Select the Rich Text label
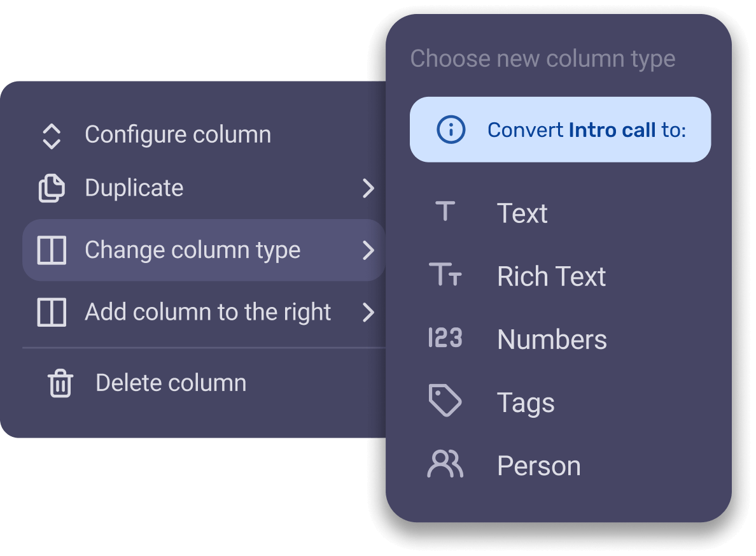 click(x=551, y=276)
